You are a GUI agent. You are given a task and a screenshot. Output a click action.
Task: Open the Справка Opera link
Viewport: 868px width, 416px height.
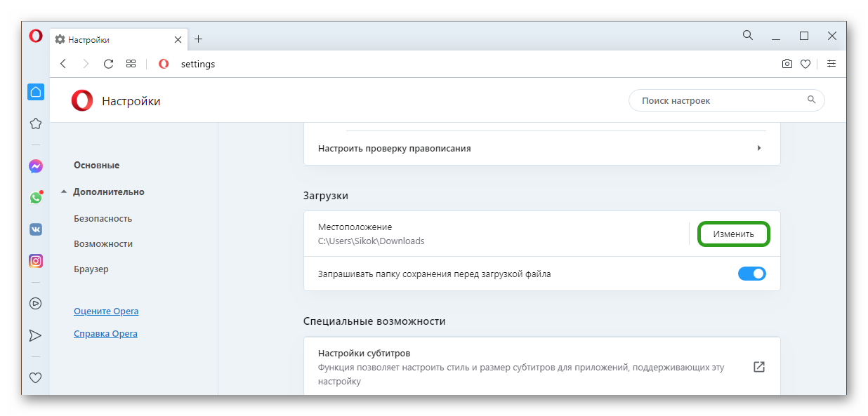[x=105, y=333]
